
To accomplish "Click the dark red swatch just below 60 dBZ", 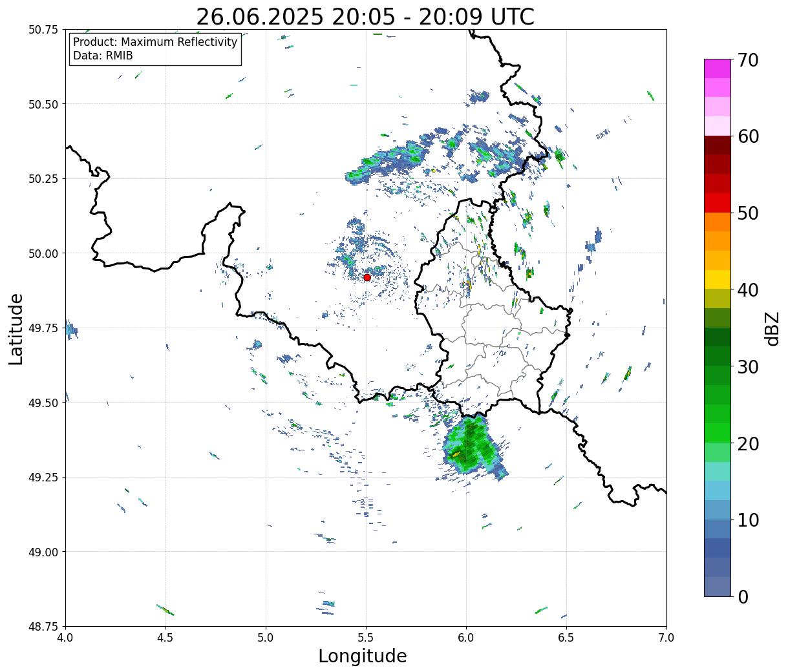I will (x=718, y=145).
